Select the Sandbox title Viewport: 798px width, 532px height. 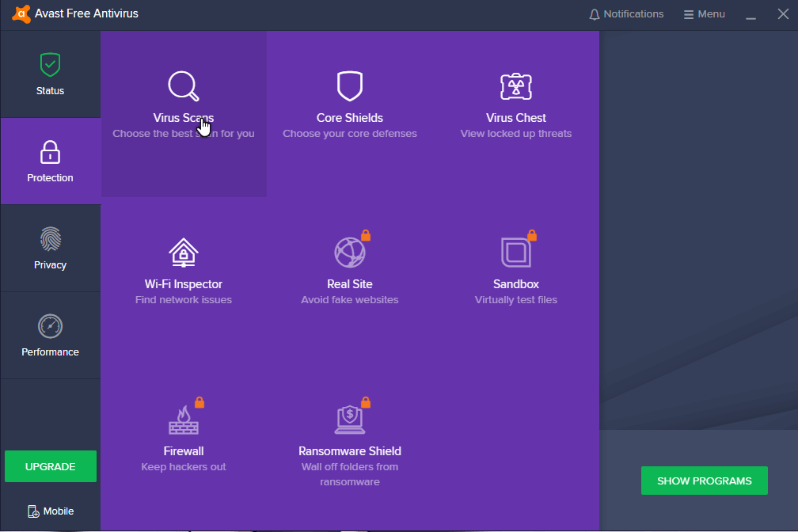(x=516, y=284)
